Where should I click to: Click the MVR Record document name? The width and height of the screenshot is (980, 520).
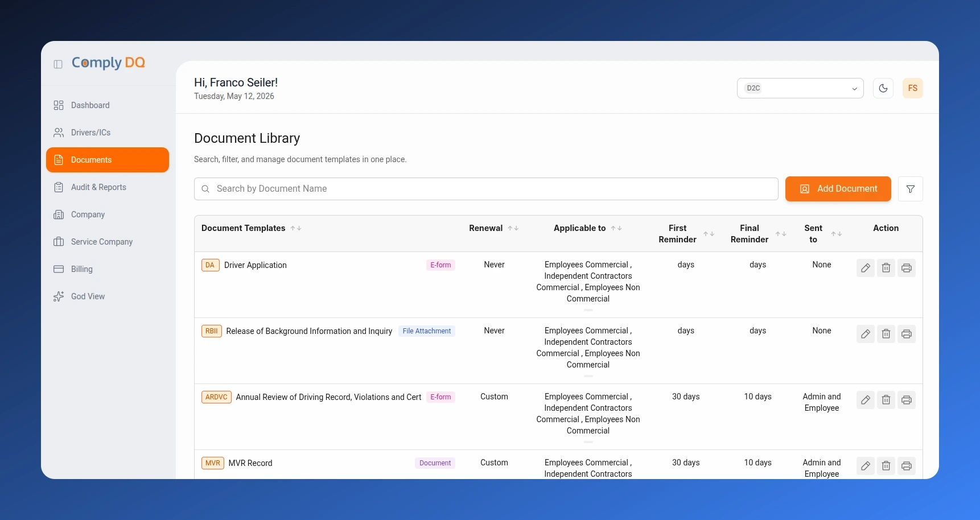click(x=250, y=463)
